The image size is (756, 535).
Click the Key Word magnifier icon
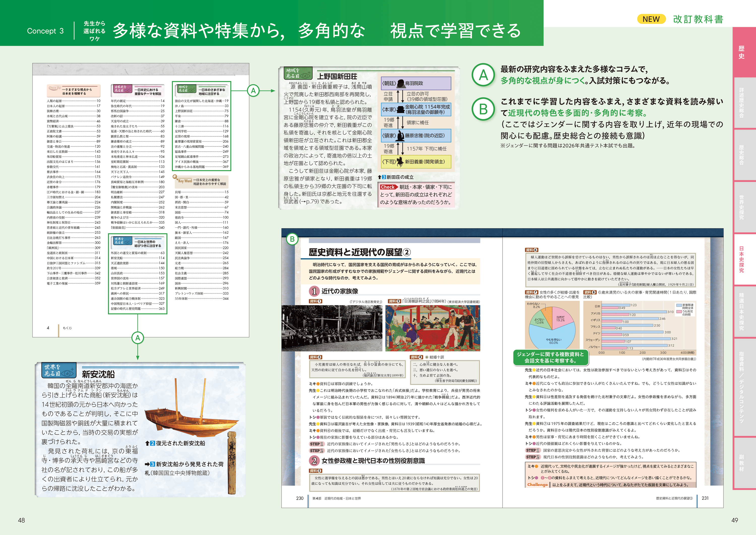176,177
